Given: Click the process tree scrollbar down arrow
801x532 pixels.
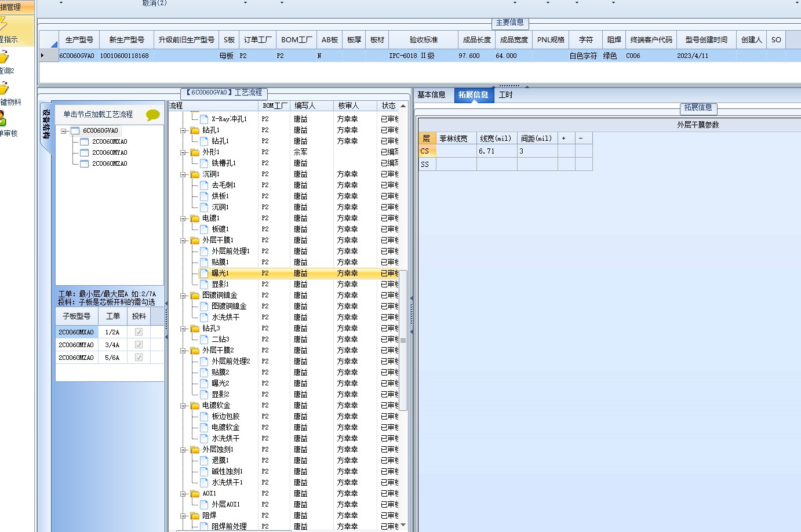Looking at the screenshot, I should point(403,526).
